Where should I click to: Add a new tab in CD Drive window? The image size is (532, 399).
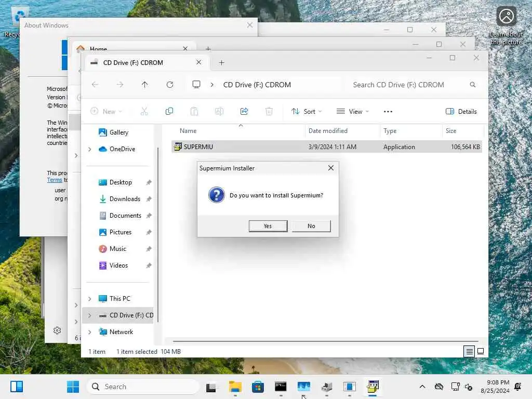(221, 63)
